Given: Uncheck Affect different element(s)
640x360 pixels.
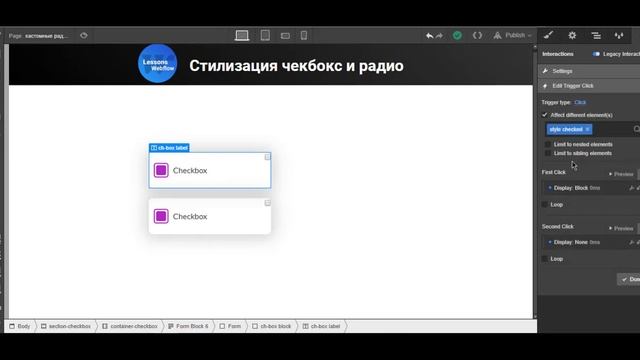Looking at the screenshot, I should [x=544, y=115].
